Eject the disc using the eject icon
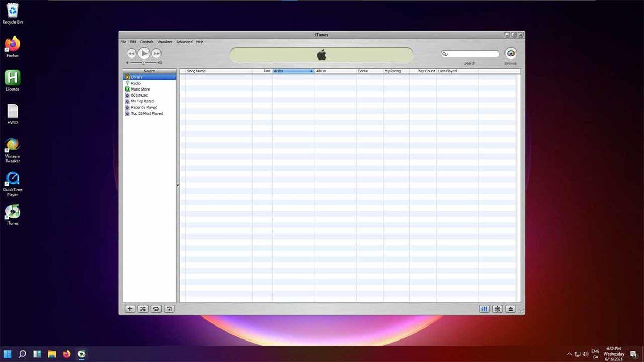Screen dimensions: 644x362 pos(510,309)
